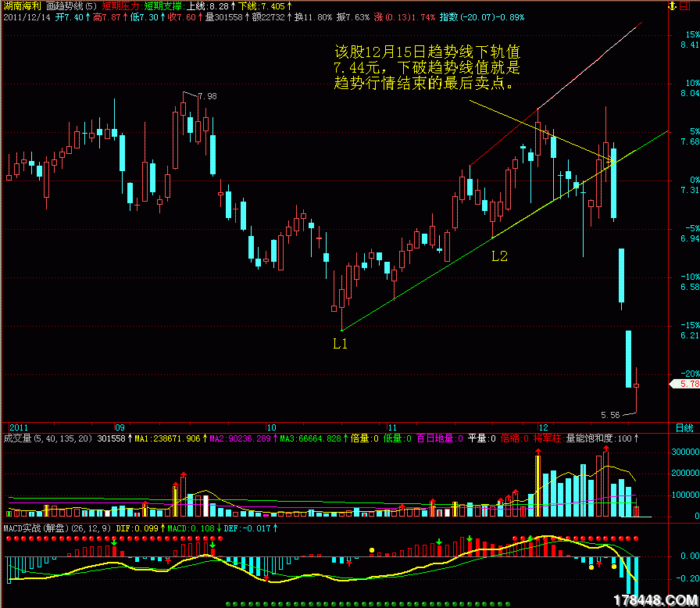Click the 300000 volume axis label

pyautogui.click(x=685, y=452)
